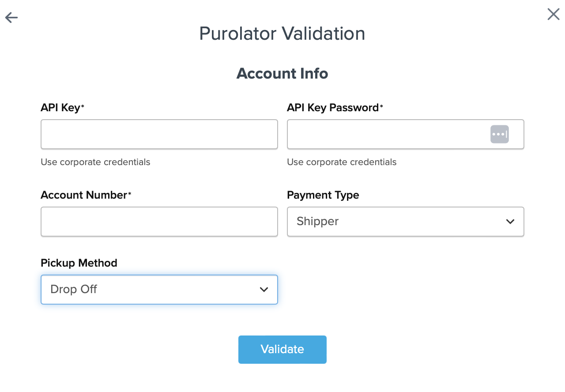Focus the API Key input field
565x392 pixels.
click(x=159, y=134)
